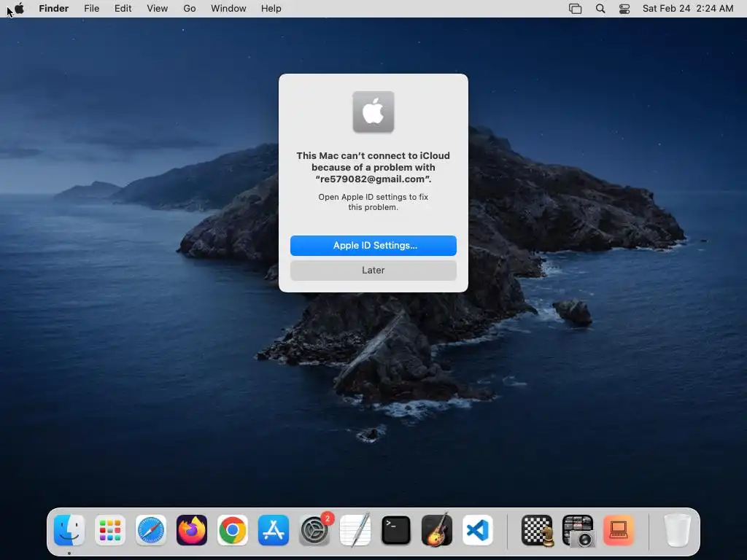Click the date and time clock
The width and height of the screenshot is (747, 560).
click(688, 9)
